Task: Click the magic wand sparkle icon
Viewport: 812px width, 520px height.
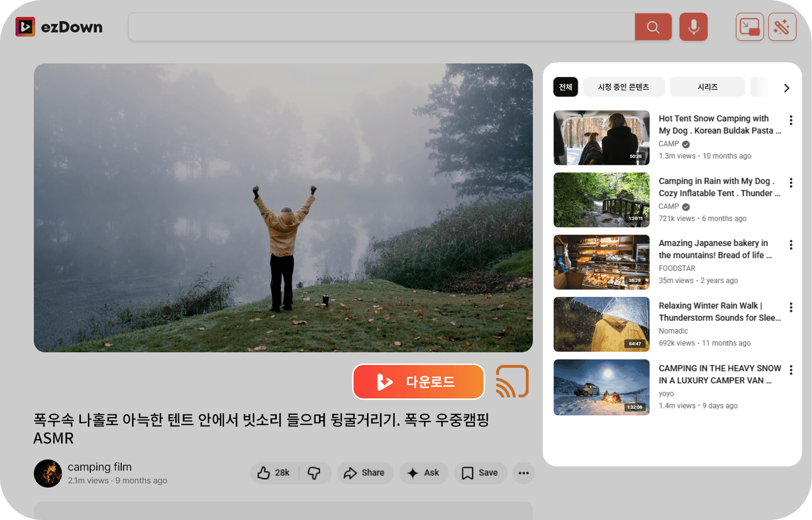Action: [782, 27]
